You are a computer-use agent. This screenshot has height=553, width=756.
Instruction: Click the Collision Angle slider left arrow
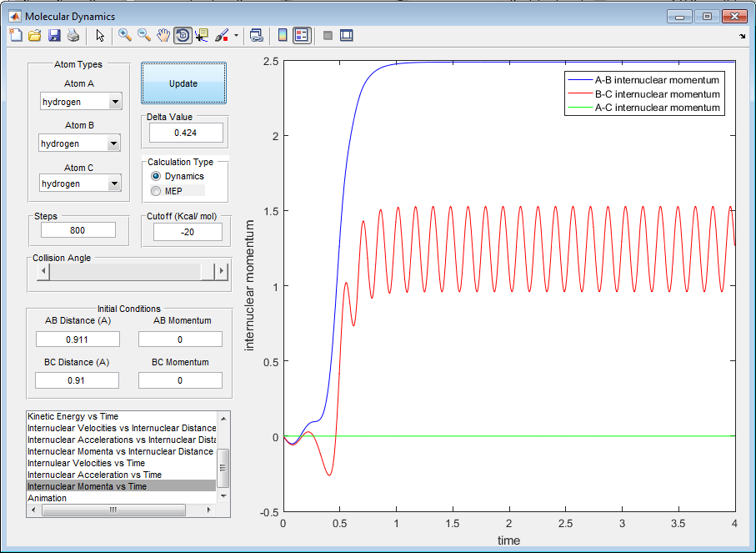(43, 271)
